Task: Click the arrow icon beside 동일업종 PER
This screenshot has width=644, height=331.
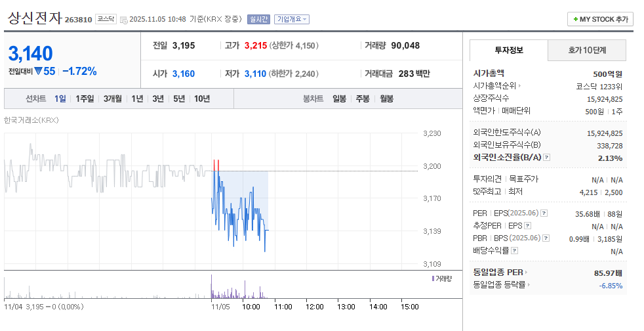Action: point(526,273)
